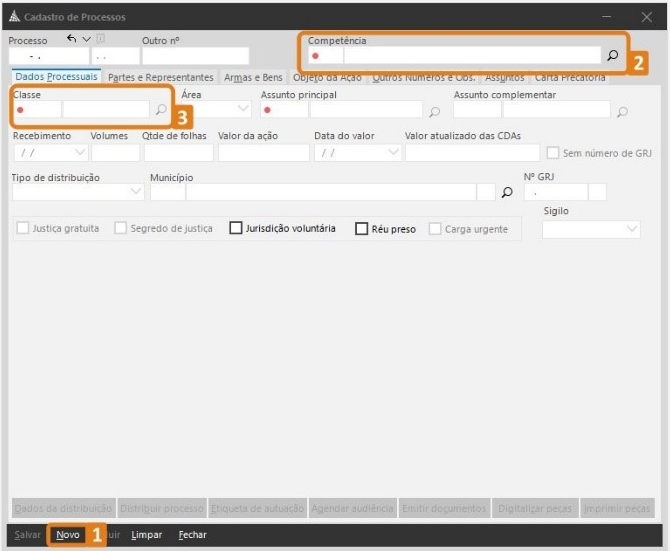Click the Classe search magnifier icon

point(161,110)
